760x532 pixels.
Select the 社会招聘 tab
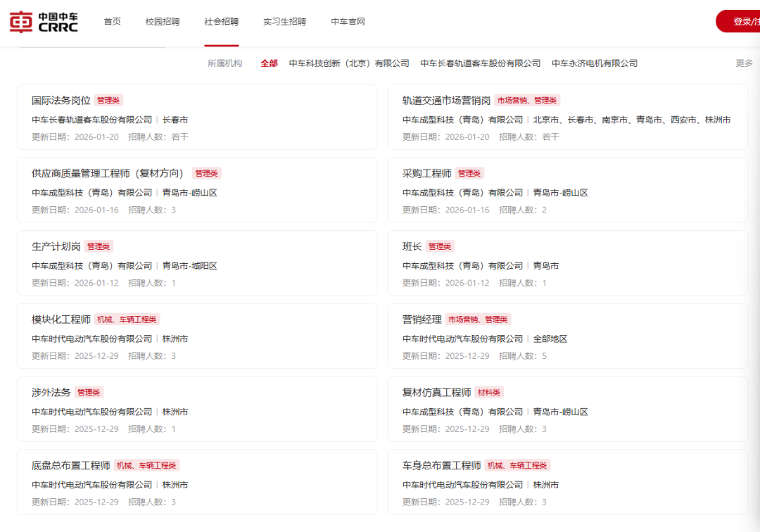222,22
